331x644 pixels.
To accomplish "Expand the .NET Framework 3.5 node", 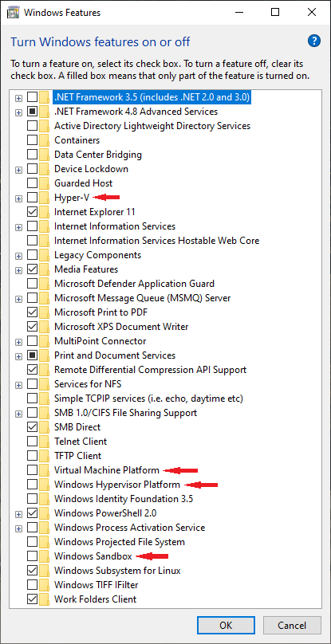I will (18, 98).
